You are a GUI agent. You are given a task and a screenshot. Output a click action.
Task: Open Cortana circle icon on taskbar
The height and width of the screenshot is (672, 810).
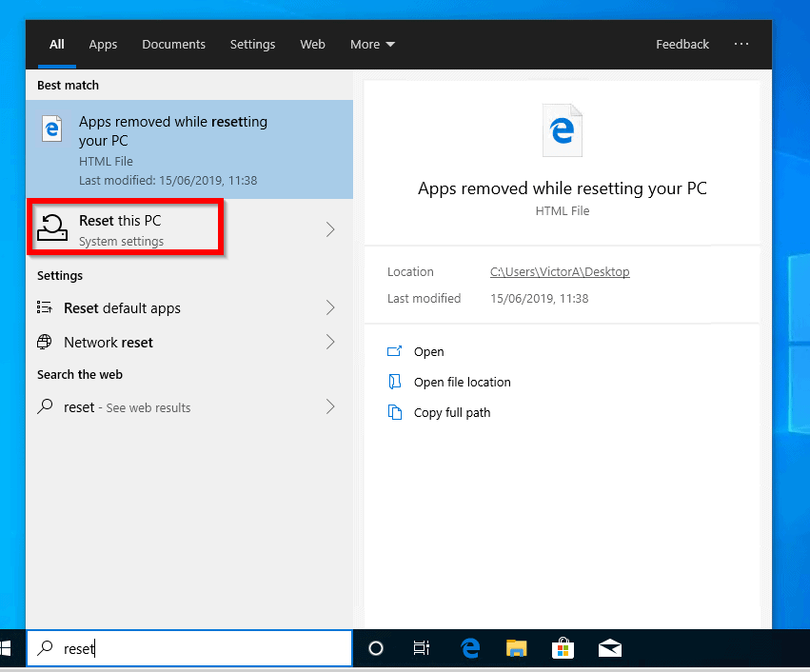pos(375,648)
